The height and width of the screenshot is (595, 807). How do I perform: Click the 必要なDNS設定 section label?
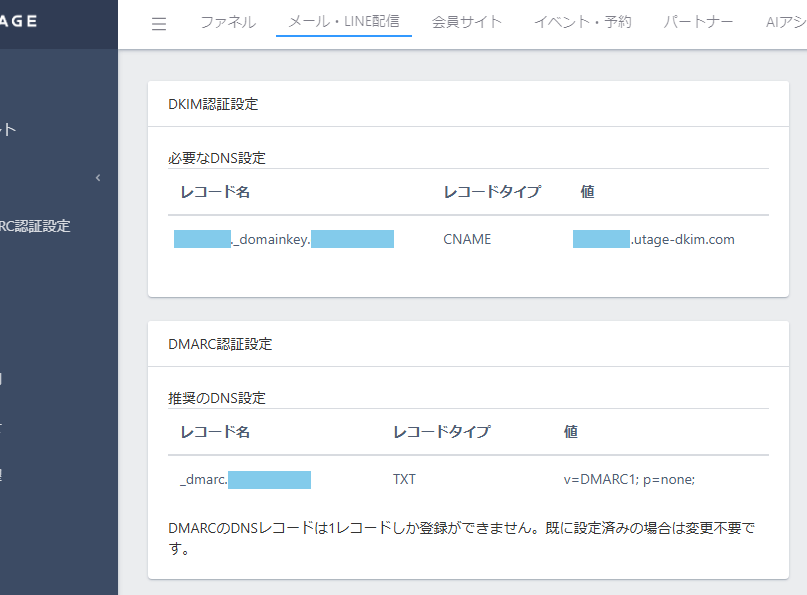click(x=217, y=158)
